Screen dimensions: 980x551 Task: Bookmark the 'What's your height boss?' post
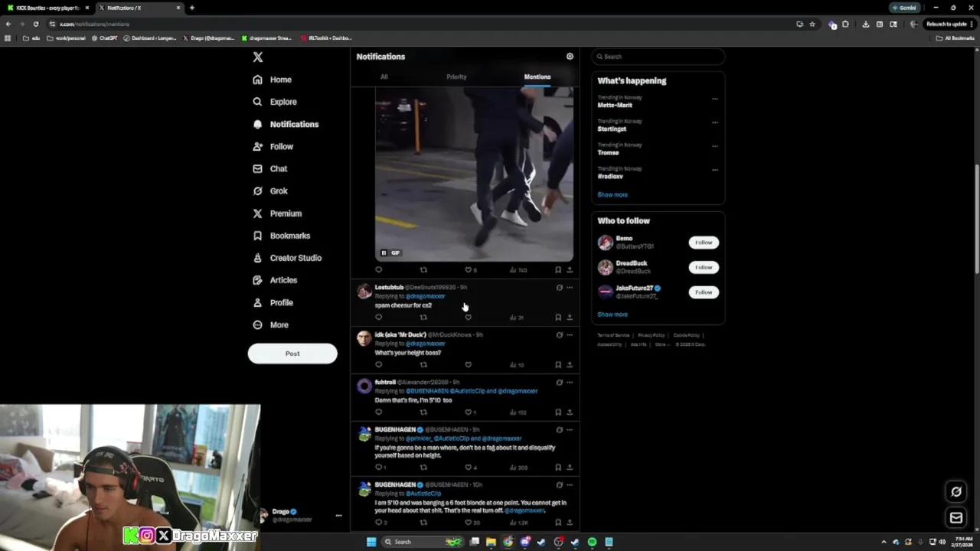click(x=558, y=364)
